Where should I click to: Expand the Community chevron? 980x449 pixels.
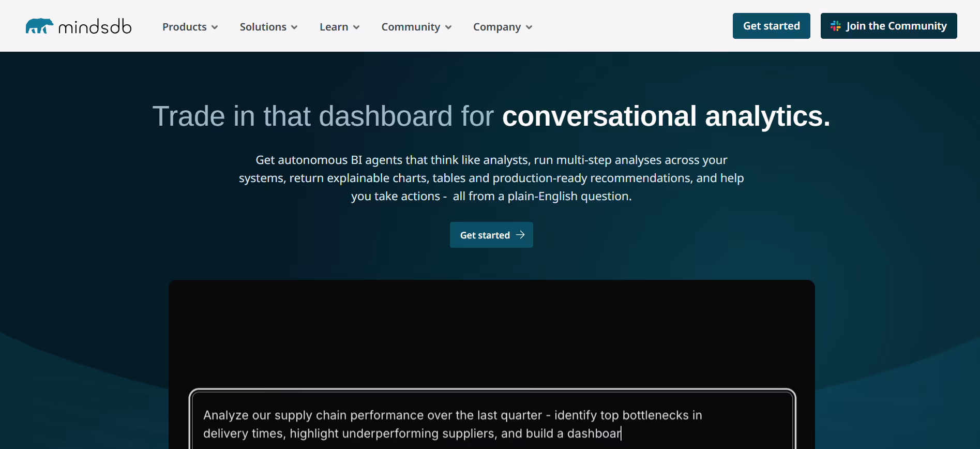(x=448, y=27)
